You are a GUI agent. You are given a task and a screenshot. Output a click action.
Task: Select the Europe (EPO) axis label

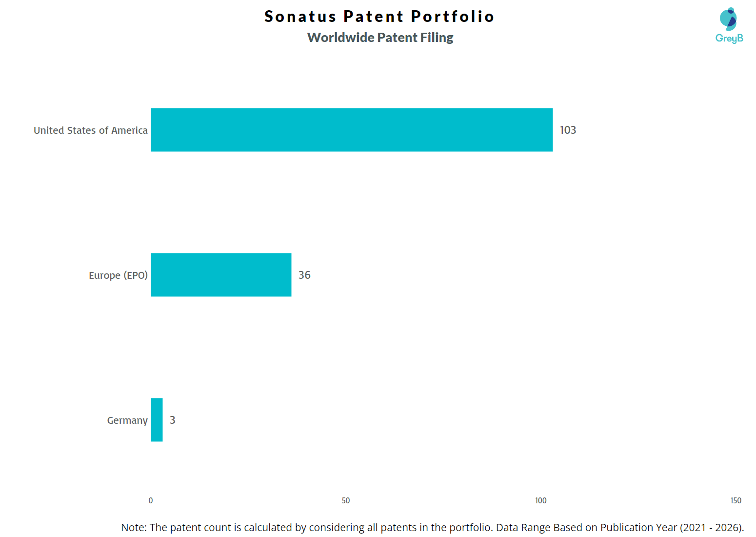[118, 275]
